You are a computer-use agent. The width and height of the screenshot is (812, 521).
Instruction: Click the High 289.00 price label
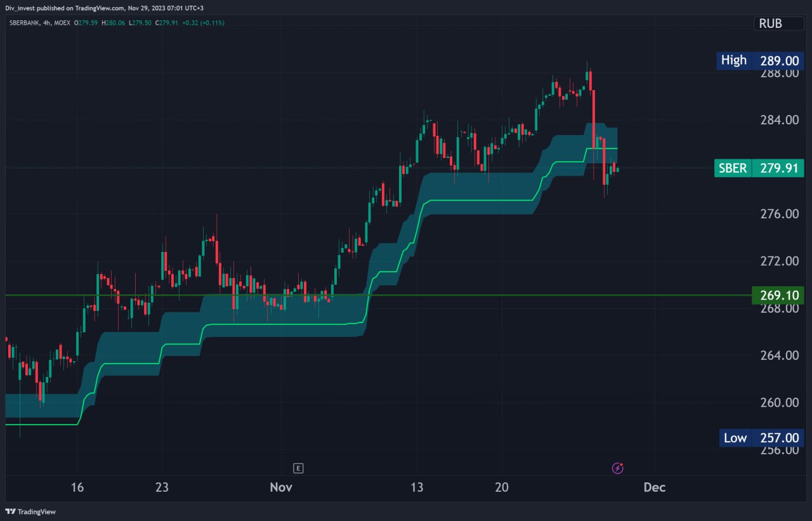759,60
